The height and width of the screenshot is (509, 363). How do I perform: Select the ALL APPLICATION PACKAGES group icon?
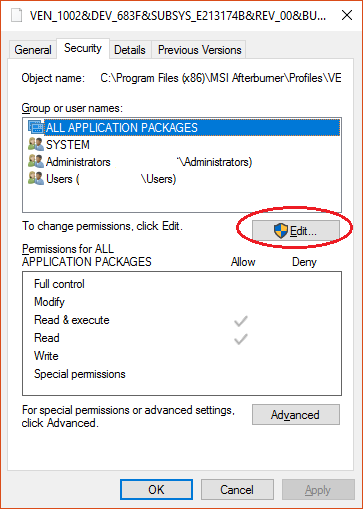36,127
